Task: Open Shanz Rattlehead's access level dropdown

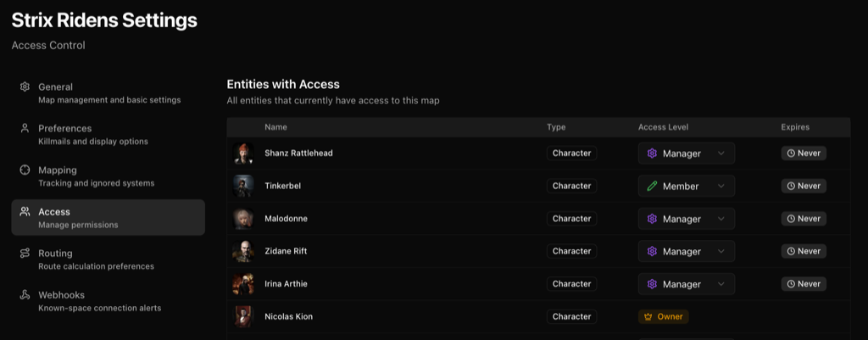Action: coord(687,153)
